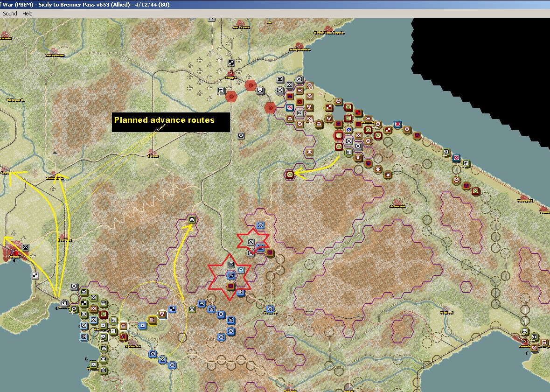Select the white-circled red mountain counter
550x392 pixels.
[x=162, y=314]
